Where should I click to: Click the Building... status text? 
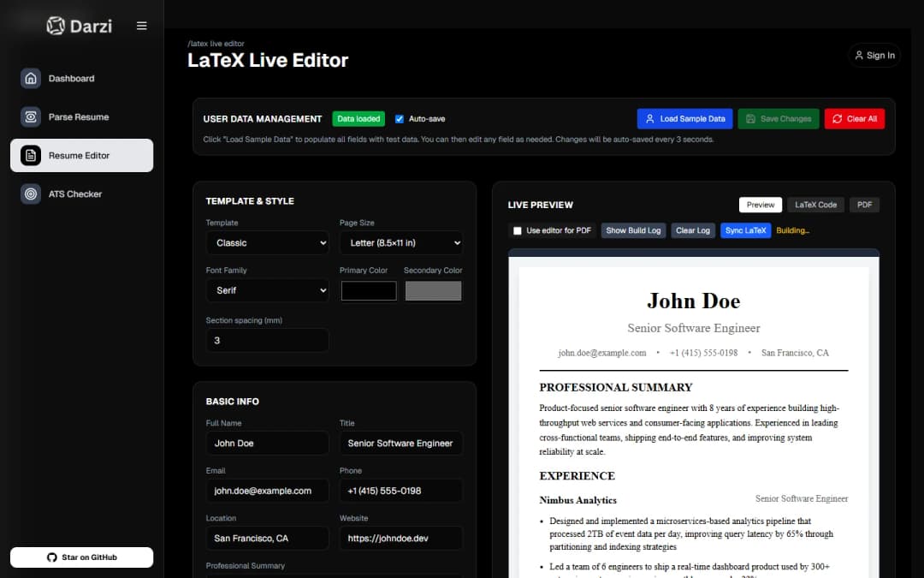pyautogui.click(x=792, y=230)
